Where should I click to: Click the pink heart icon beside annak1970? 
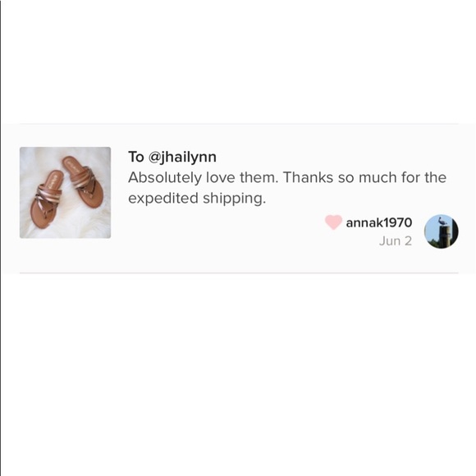333,222
